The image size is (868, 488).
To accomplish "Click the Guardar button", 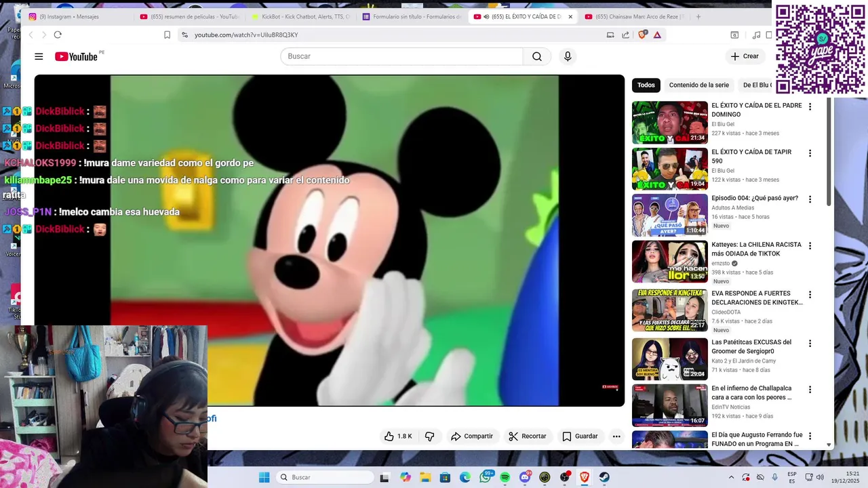I will (x=580, y=436).
